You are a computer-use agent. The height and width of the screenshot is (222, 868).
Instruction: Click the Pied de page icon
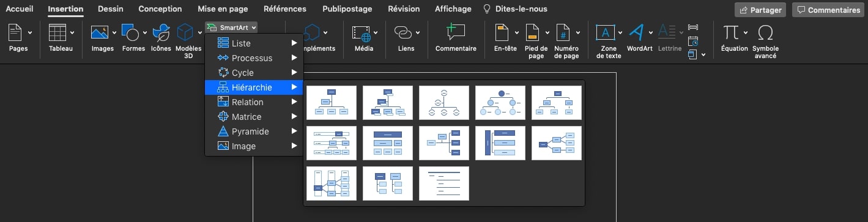pos(533,32)
